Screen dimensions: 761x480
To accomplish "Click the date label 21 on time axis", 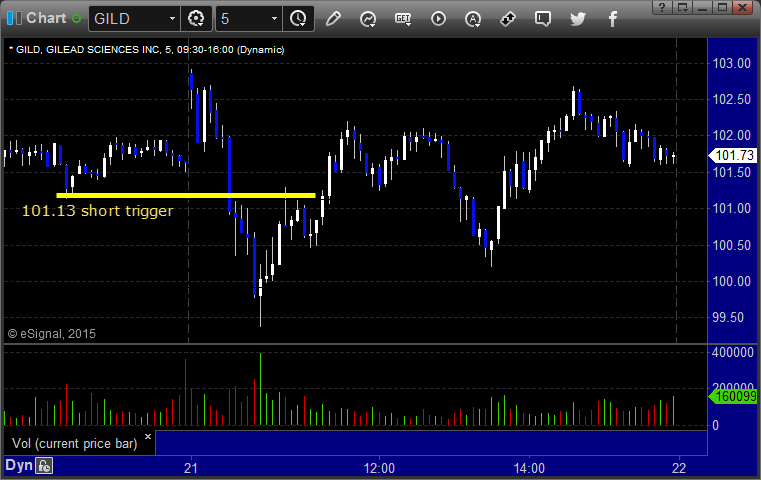I will [191, 468].
